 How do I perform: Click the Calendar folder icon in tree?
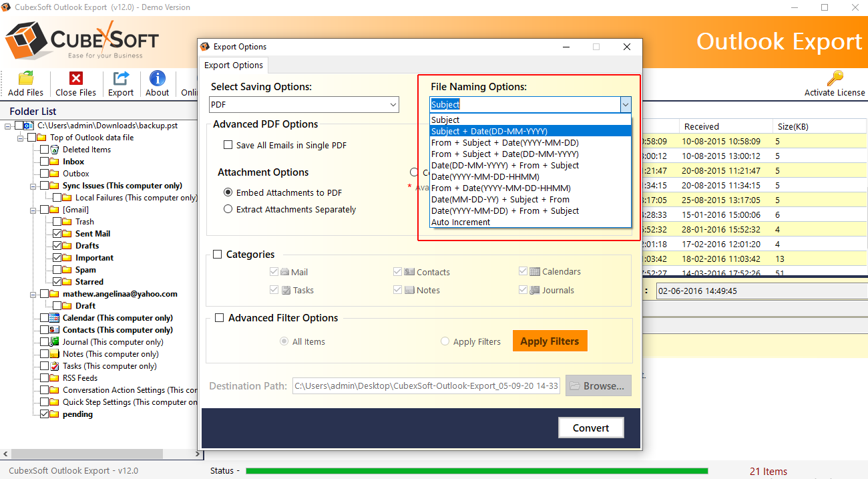[55, 318]
